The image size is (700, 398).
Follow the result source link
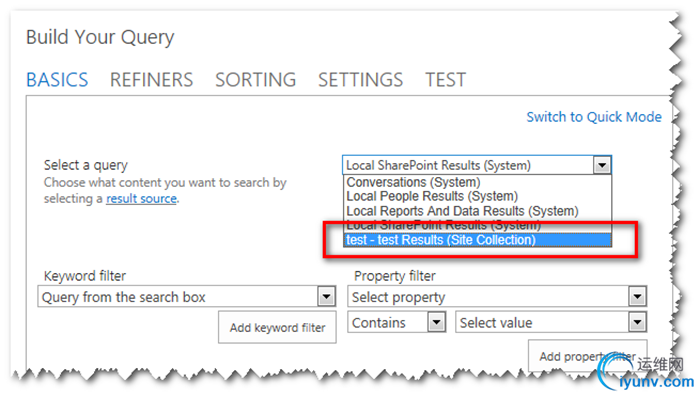click(x=141, y=199)
